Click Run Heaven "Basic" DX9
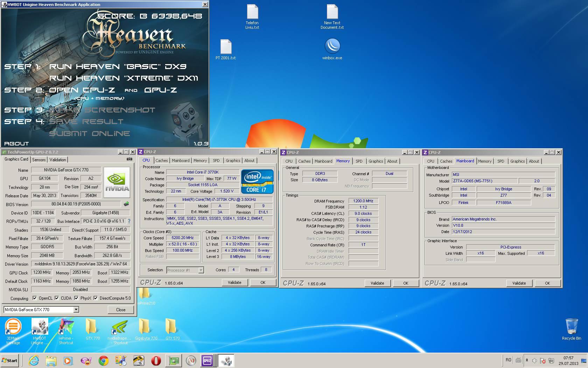This screenshot has width=588, height=368. 118,67
